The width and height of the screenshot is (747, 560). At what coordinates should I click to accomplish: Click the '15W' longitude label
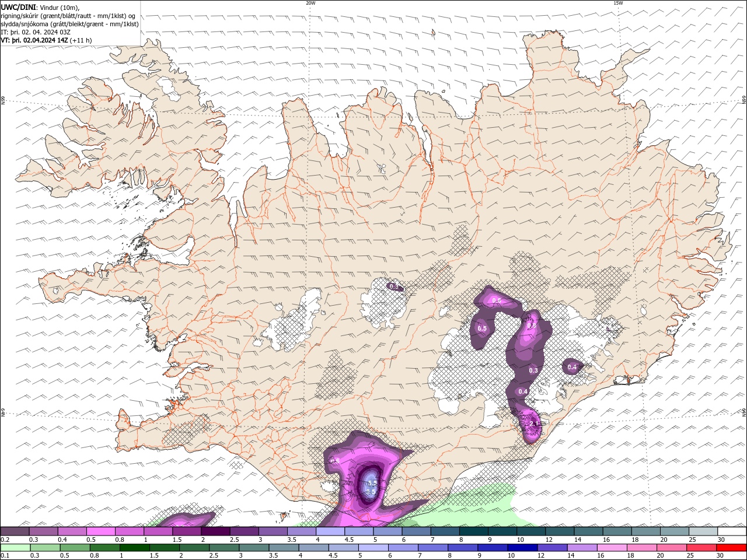pos(618,3)
